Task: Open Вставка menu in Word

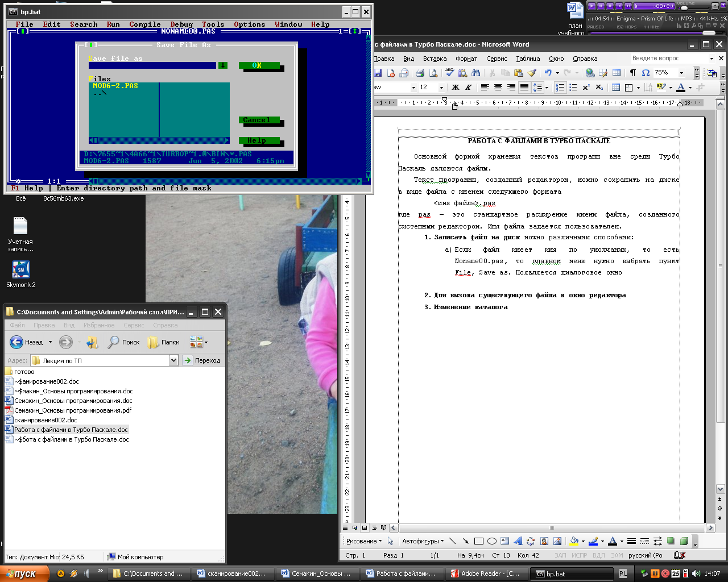Action: pyautogui.click(x=435, y=59)
